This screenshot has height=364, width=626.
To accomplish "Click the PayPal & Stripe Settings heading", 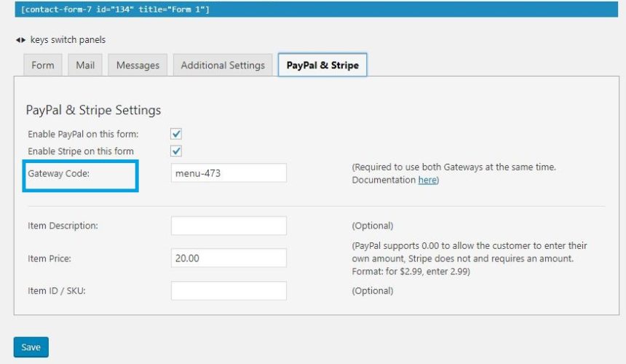I will [93, 110].
